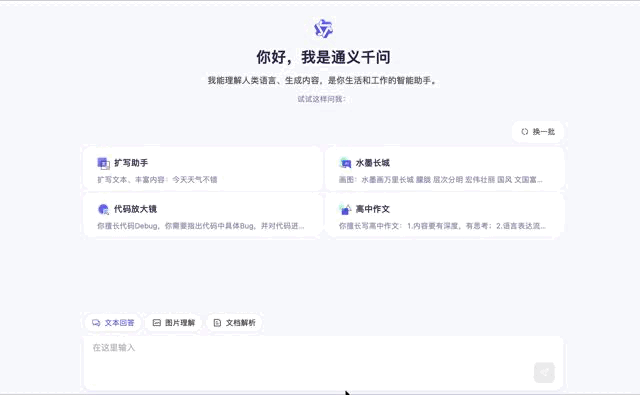Click the 高中作文 card icon

(345, 209)
